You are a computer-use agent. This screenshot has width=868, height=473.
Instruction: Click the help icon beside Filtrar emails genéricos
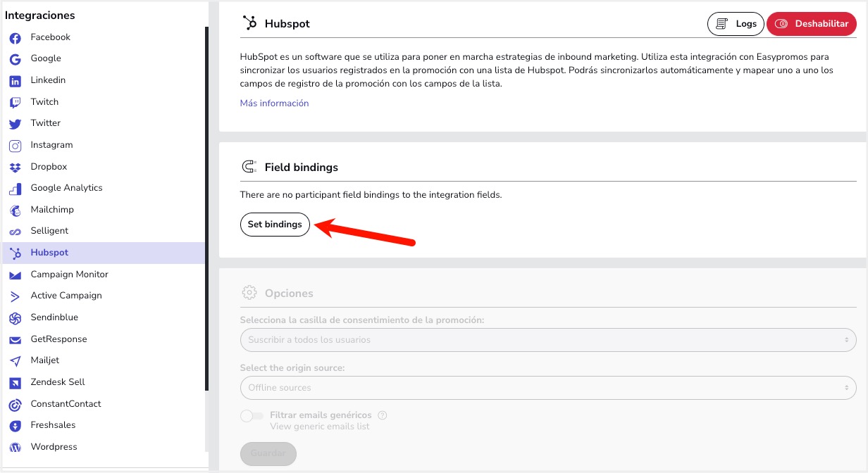(383, 415)
